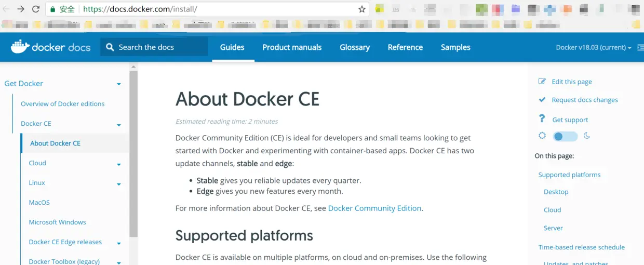The width and height of the screenshot is (644, 265).
Task: Click the secure lock icon in the address bar
Action: click(x=53, y=9)
